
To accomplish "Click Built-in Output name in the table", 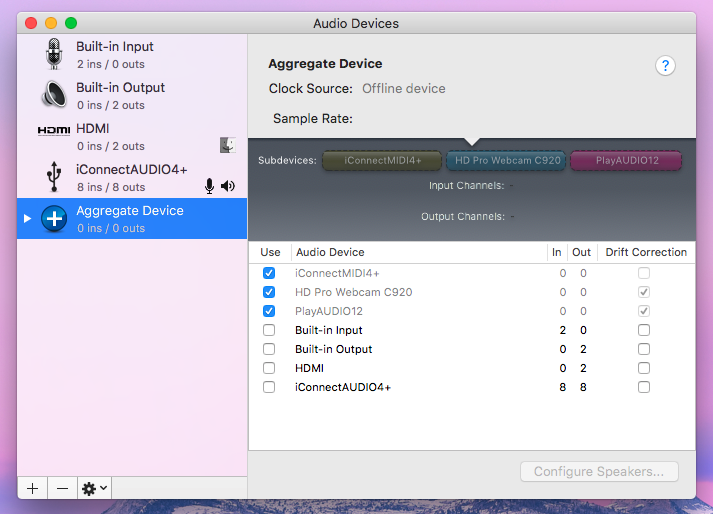I will coord(334,349).
